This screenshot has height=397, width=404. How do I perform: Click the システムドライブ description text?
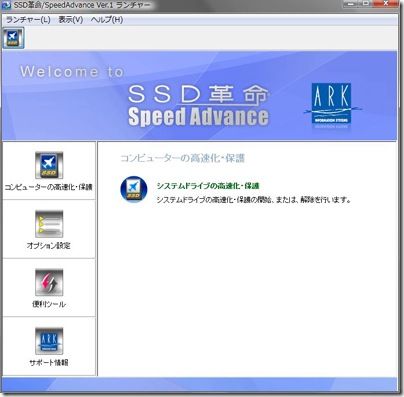click(x=254, y=200)
